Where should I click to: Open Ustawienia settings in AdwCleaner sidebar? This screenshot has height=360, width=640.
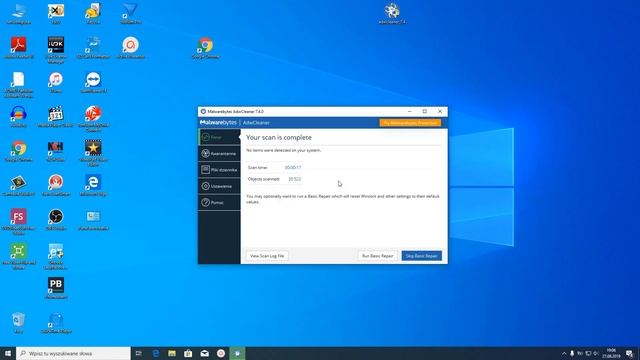(219, 186)
